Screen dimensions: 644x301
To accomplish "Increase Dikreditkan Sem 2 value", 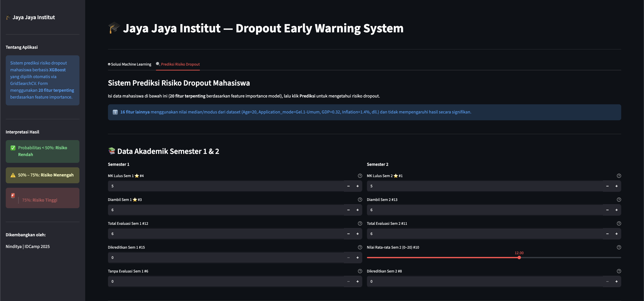I will pos(617,281).
